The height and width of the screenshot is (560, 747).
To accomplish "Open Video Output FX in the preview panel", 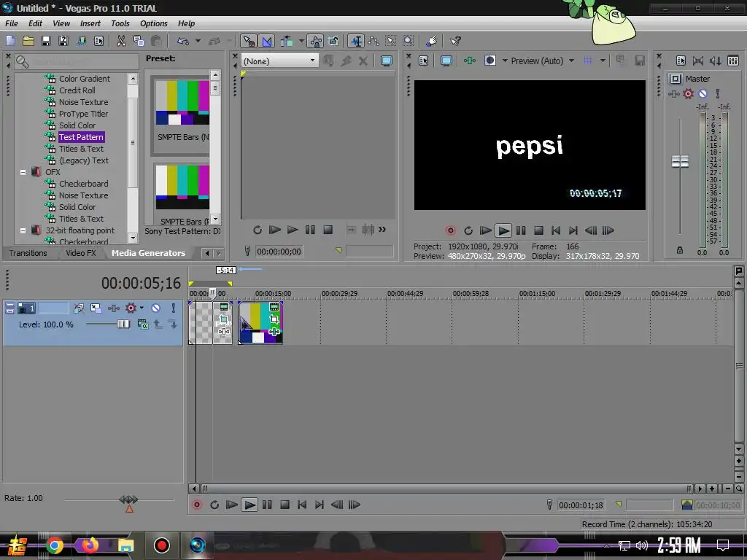I will [x=470, y=61].
